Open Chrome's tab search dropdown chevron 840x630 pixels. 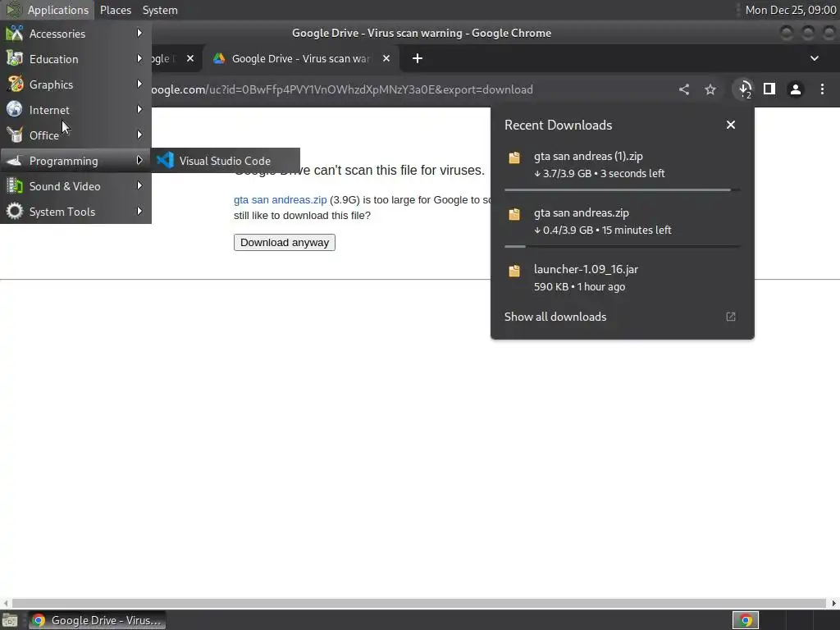click(815, 58)
